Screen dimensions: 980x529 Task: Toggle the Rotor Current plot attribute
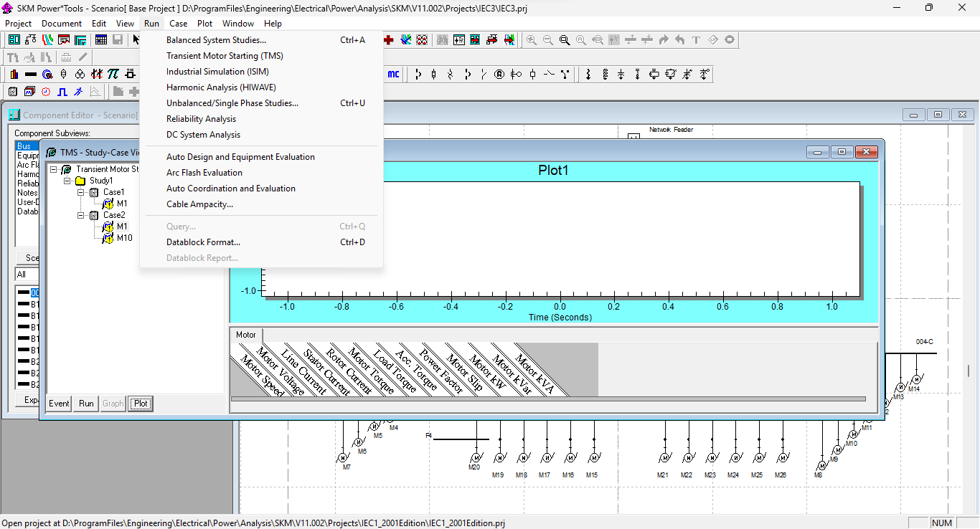click(349, 371)
